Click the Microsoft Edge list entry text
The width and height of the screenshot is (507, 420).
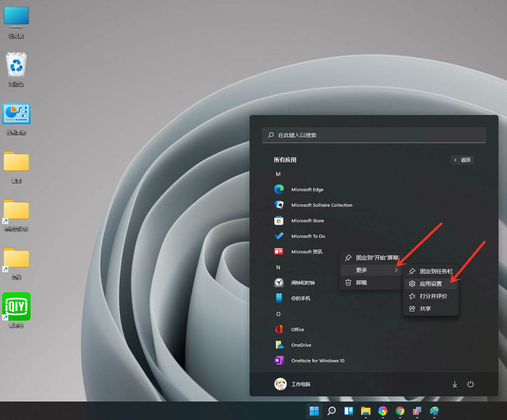click(307, 189)
